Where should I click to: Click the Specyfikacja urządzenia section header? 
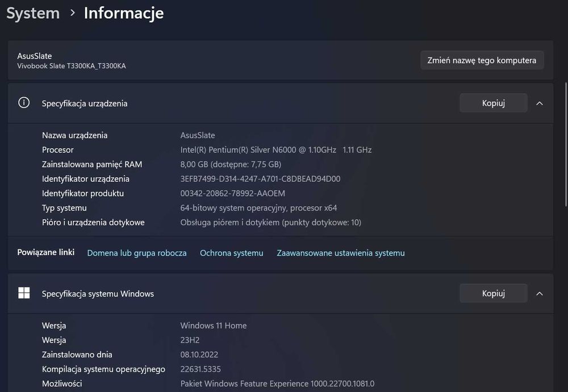(x=85, y=103)
